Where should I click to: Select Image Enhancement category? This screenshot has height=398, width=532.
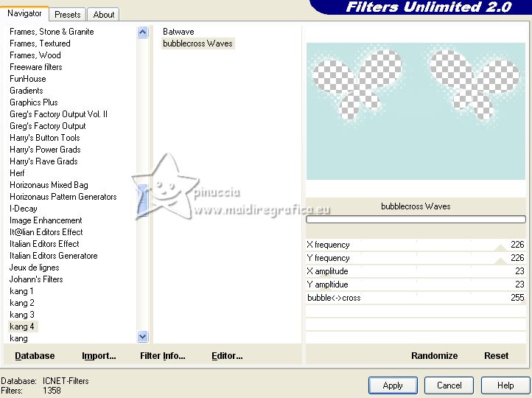tap(46, 220)
